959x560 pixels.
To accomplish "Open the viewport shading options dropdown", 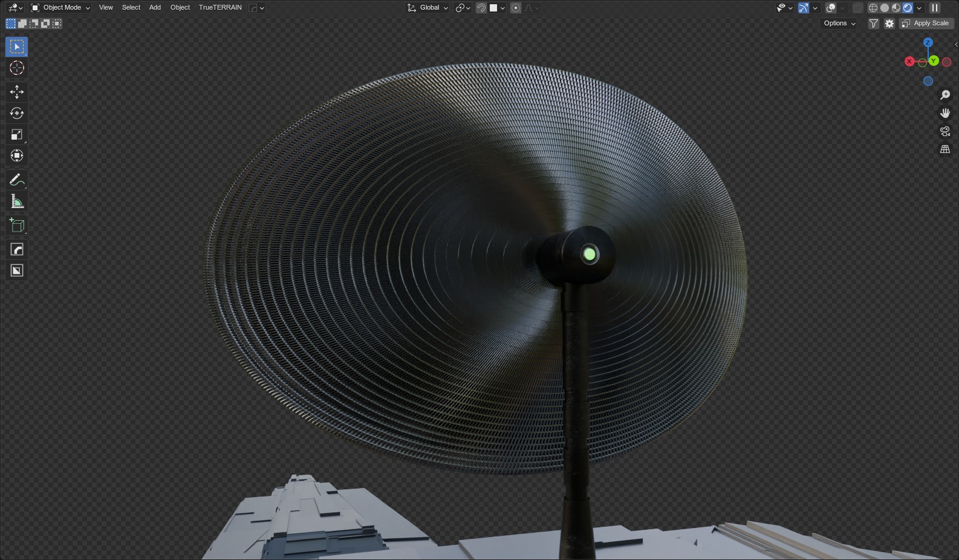I will [920, 8].
